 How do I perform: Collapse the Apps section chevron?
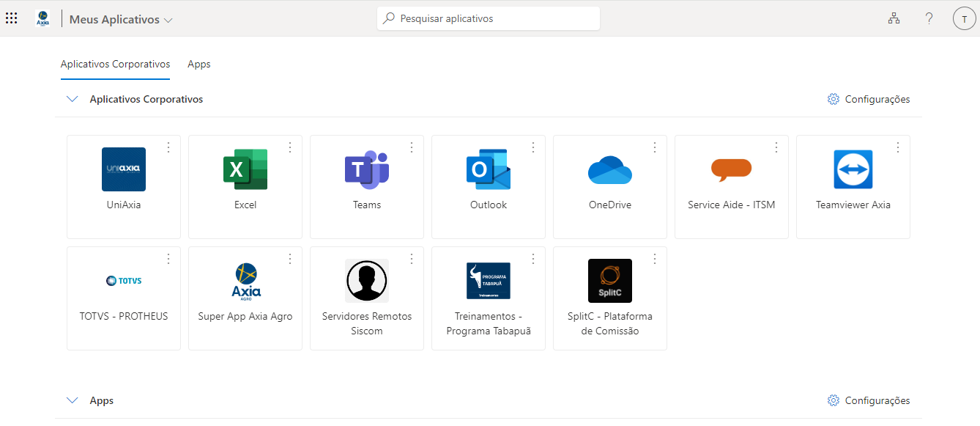point(72,400)
